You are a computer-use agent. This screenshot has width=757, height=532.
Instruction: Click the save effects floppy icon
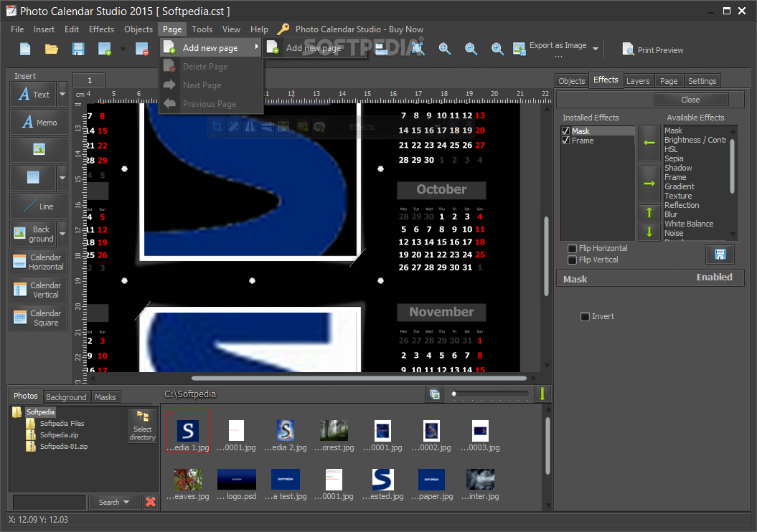720,255
